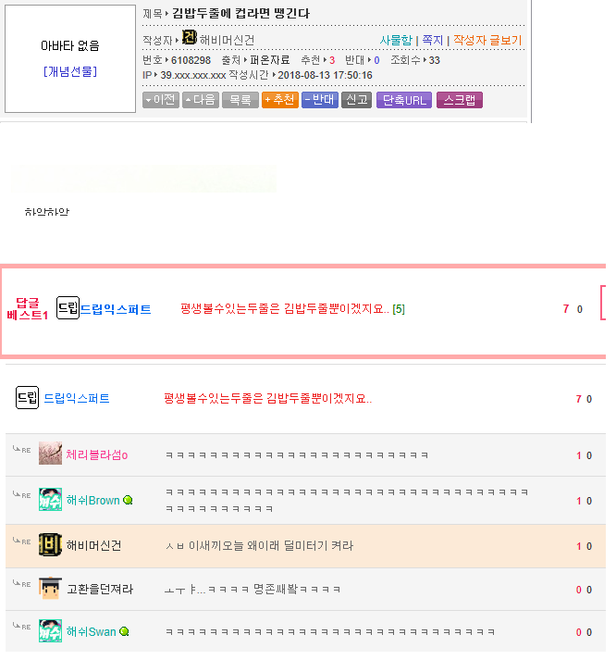This screenshot has height=672, width=616.
Task: Click 해쉬Swan's profile avatar icon
Action: 50,631
